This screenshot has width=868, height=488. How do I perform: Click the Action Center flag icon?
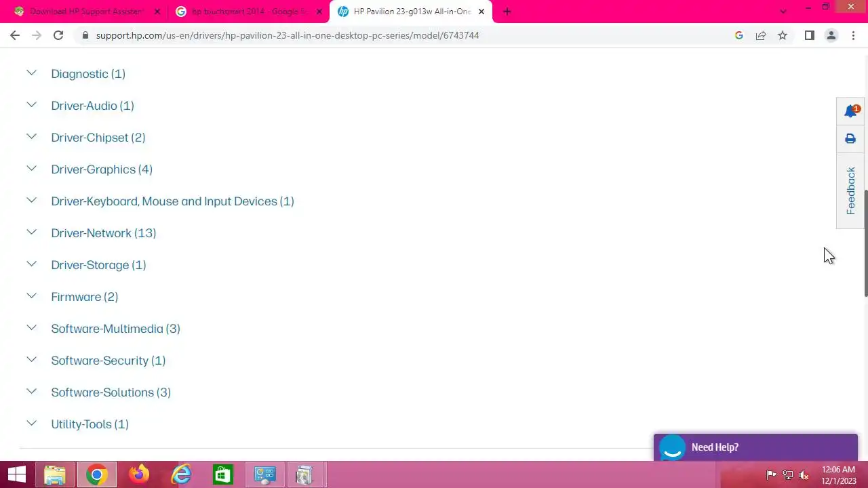pos(771,475)
